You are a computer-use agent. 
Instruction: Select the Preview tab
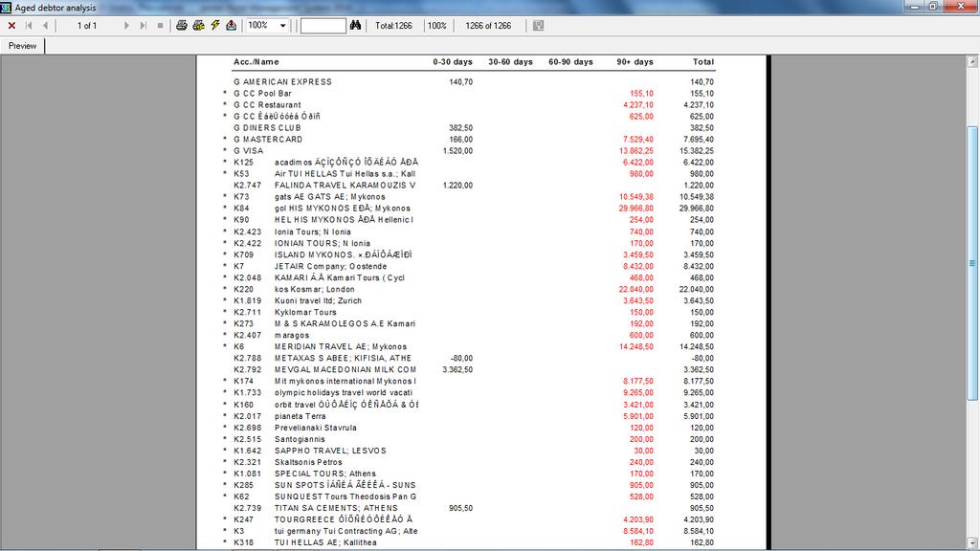click(x=23, y=46)
